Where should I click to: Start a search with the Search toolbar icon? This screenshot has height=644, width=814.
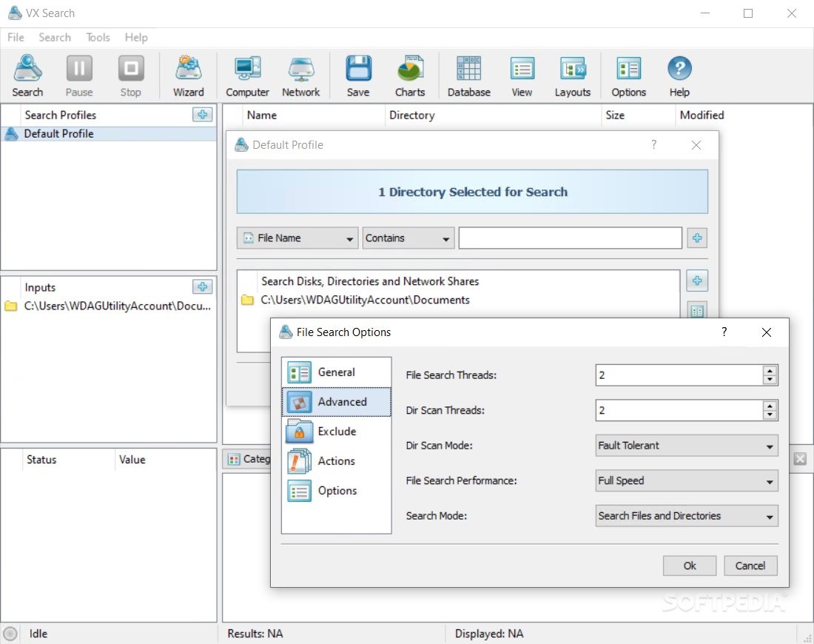tap(27, 76)
